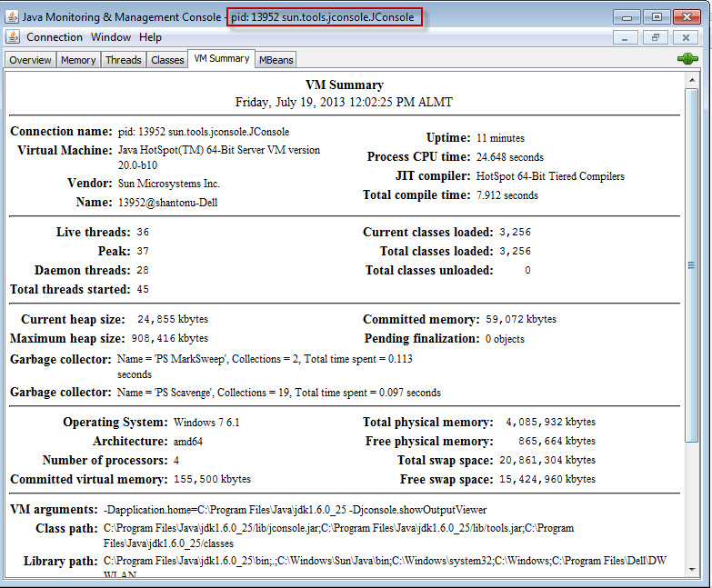Click live threads value '36'

pos(143,233)
